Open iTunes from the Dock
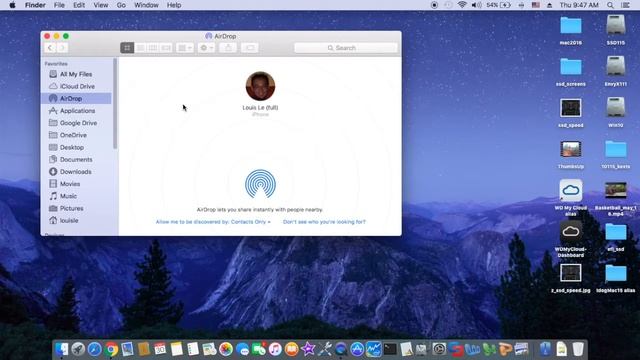 coord(275,349)
